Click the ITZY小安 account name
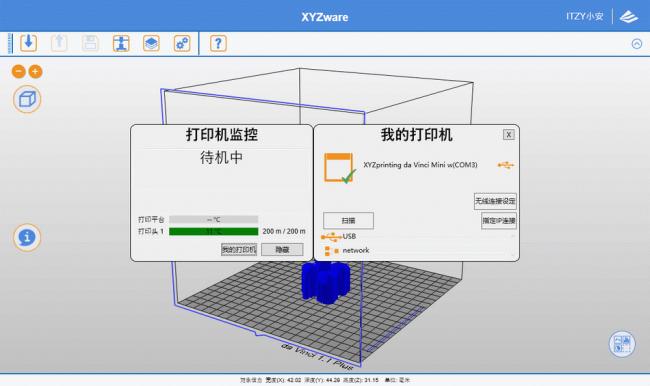 585,17
